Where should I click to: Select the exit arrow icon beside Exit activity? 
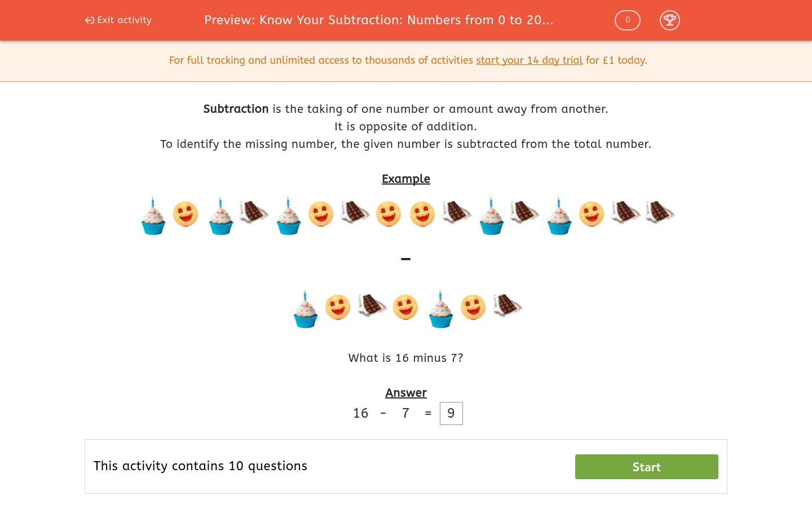tap(89, 20)
